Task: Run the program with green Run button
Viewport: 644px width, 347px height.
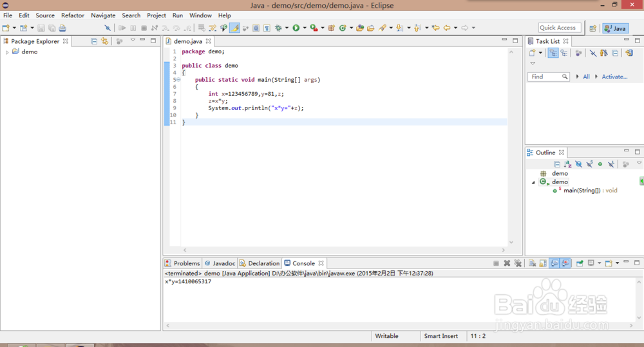Action: 296,28
